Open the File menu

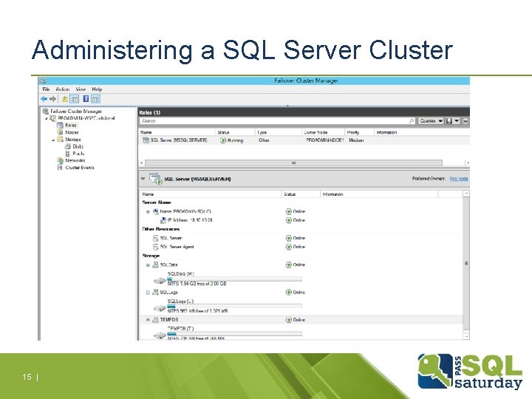point(46,89)
